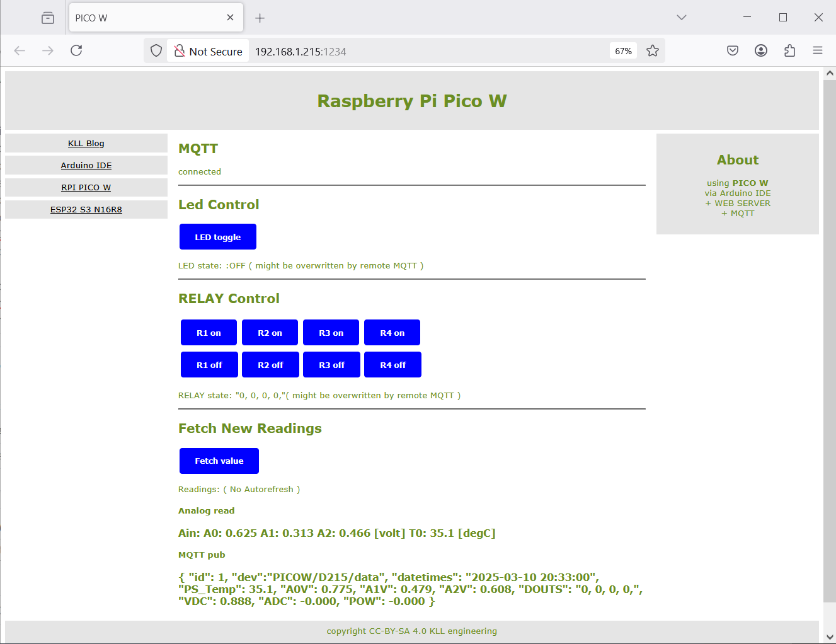Click the MQTT "connected" status text
836x644 pixels.
(x=200, y=171)
